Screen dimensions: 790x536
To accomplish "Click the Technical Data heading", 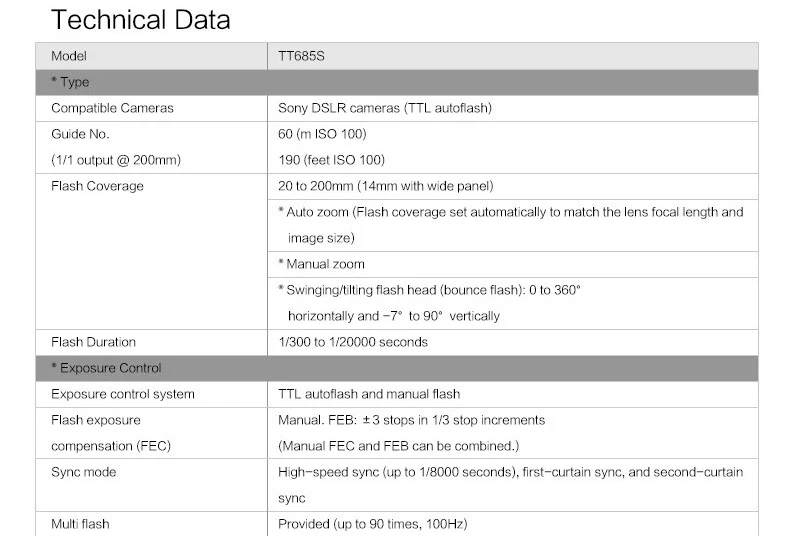I will (141, 20).
